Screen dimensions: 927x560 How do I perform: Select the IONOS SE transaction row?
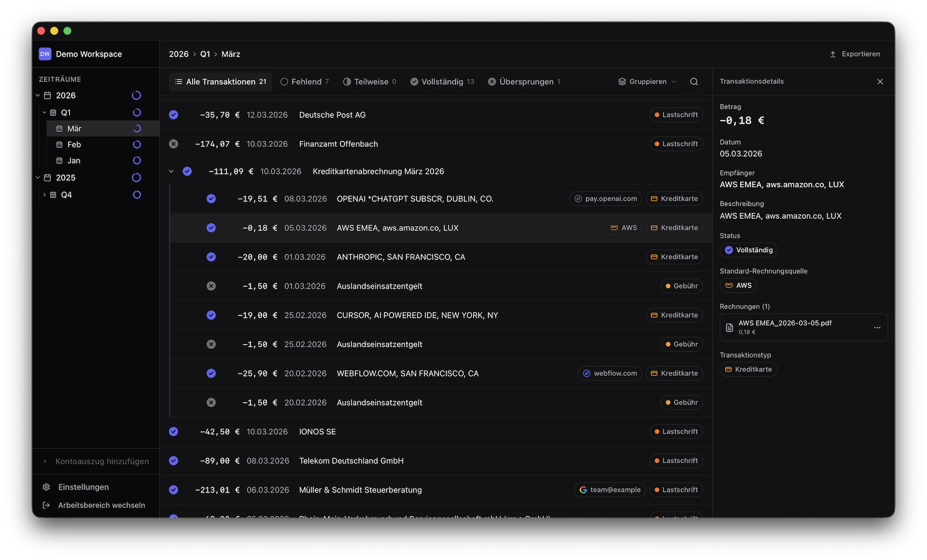coord(435,432)
